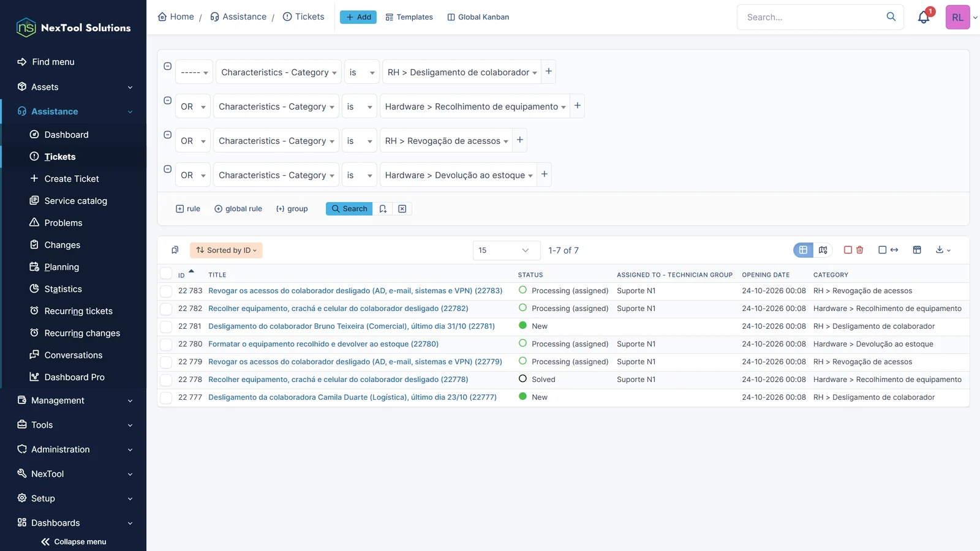Open Service catalog in sidebar

tap(75, 201)
